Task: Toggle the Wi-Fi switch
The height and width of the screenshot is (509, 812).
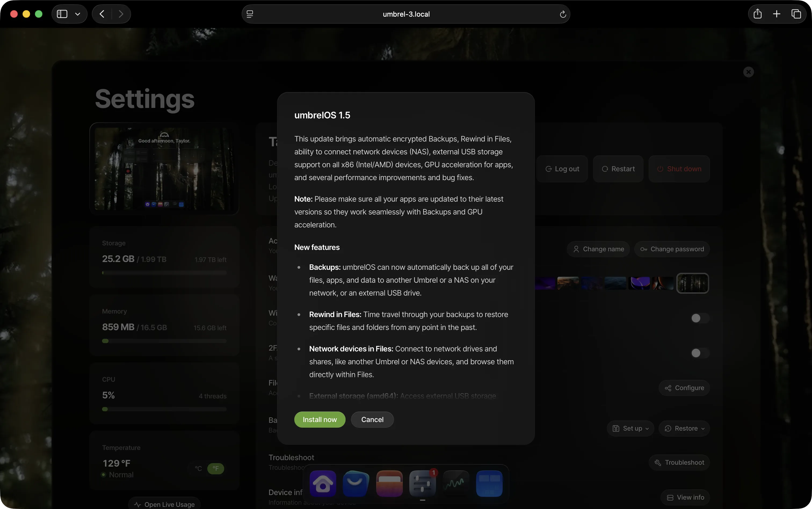Action: pyautogui.click(x=700, y=318)
